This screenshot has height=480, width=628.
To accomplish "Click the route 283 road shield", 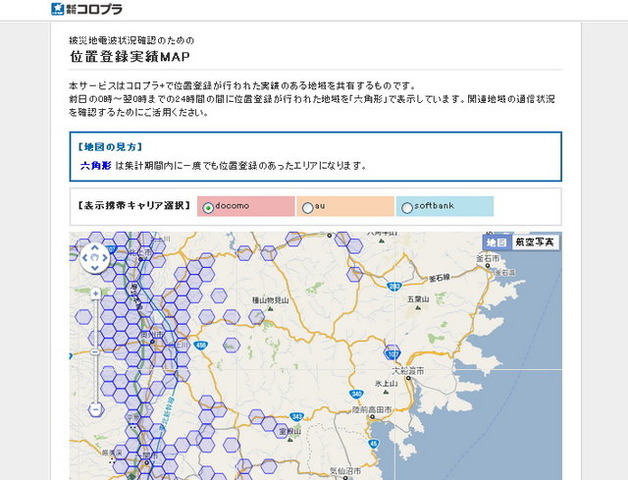I will (x=394, y=286).
